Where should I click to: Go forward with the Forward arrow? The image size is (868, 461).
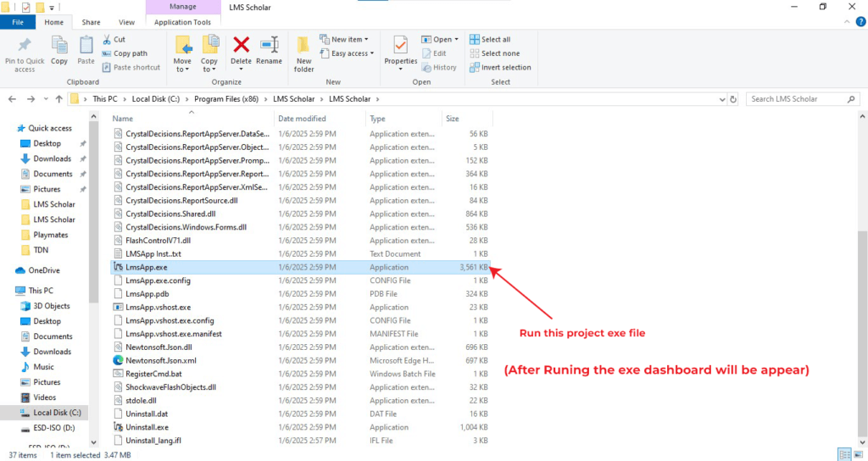[x=31, y=99]
